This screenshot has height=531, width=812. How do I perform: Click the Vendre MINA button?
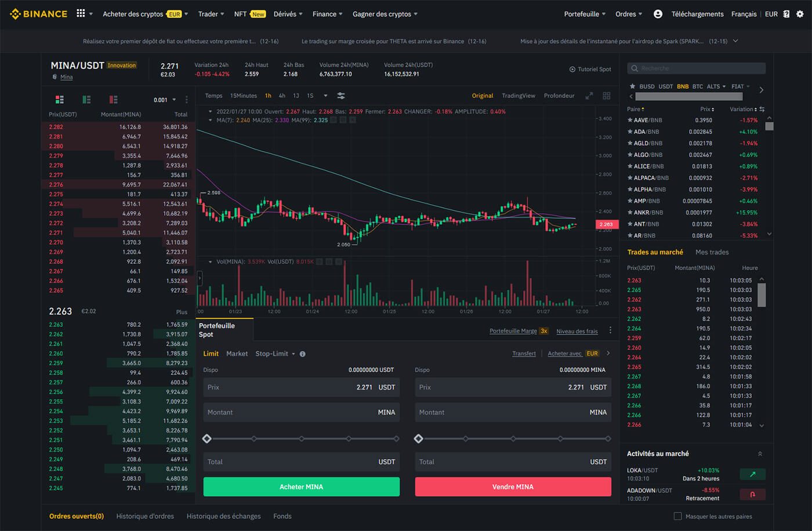pos(513,487)
